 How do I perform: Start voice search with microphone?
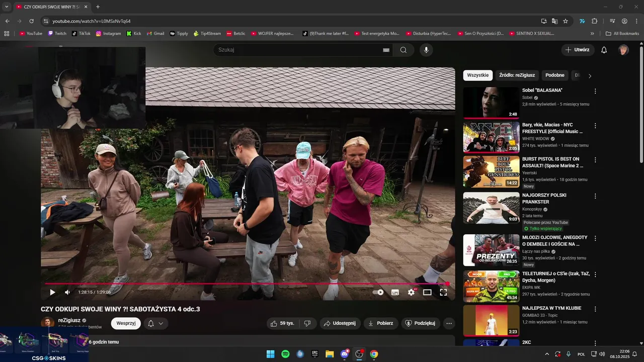coord(426,50)
